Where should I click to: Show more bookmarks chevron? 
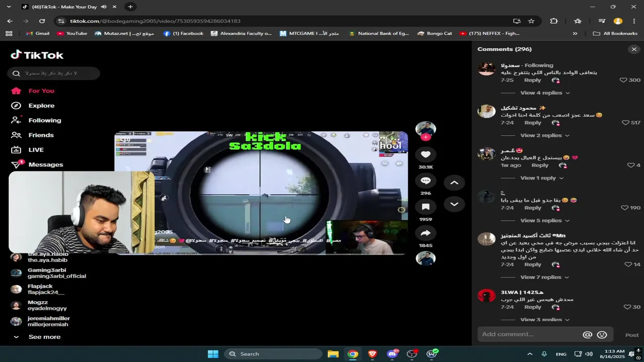tap(575, 34)
